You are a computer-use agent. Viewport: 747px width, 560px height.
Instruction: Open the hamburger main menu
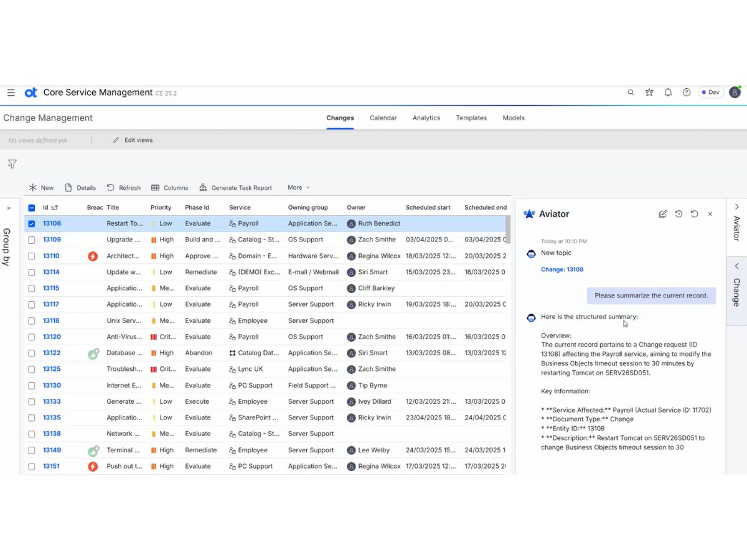coord(11,92)
